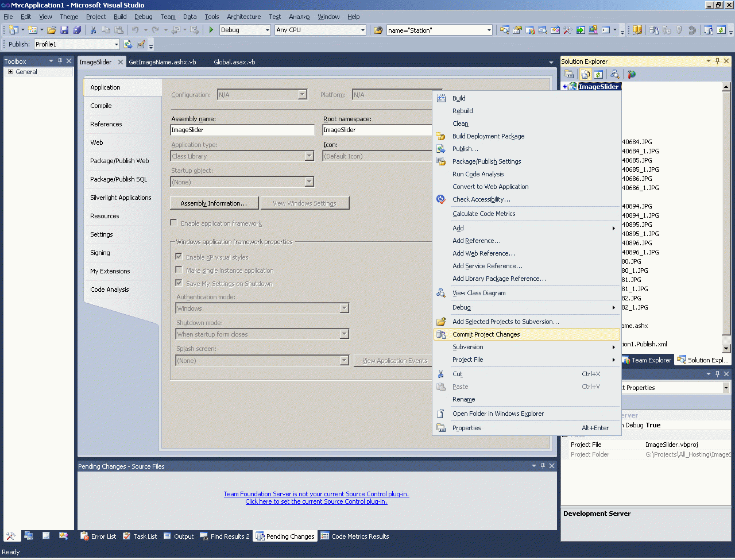Viewport: 735px width, 560px height.
Task: Click the Properties icon in Solution Explorer toolbar
Action: 569,74
